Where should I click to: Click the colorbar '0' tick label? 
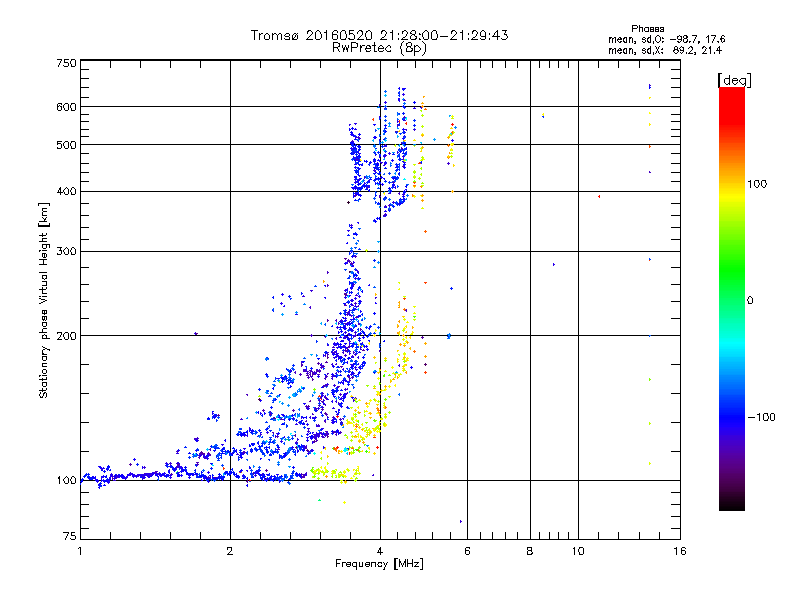(x=749, y=301)
